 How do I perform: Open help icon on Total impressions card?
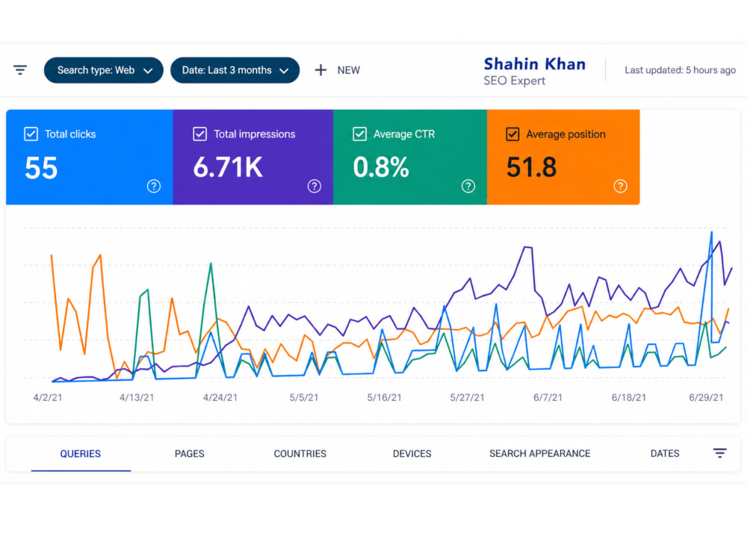click(x=314, y=186)
